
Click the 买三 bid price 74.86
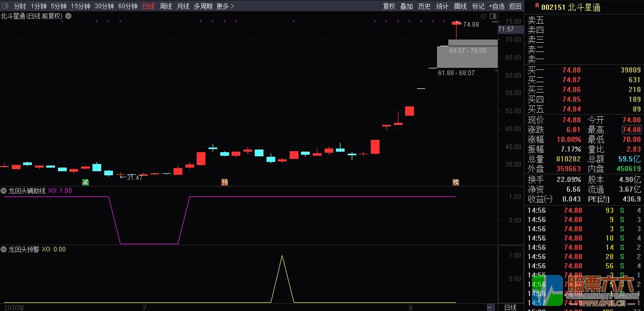coord(571,89)
